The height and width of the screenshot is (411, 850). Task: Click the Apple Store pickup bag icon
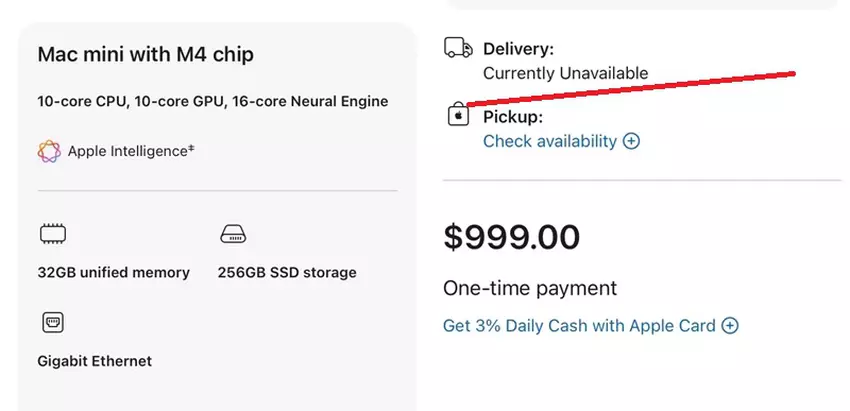(x=457, y=116)
